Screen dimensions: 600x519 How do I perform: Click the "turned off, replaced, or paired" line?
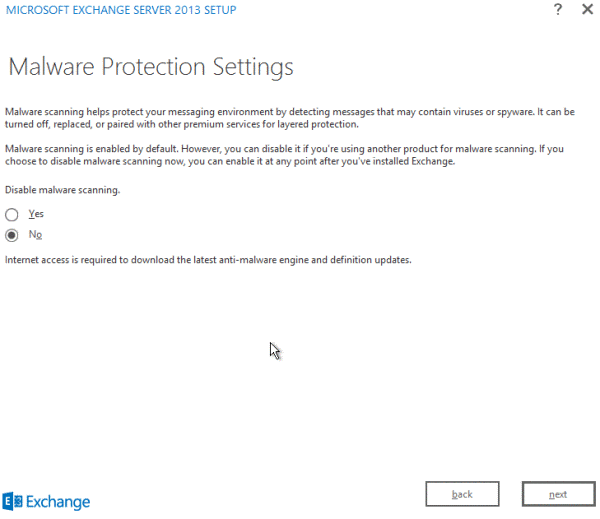182,124
